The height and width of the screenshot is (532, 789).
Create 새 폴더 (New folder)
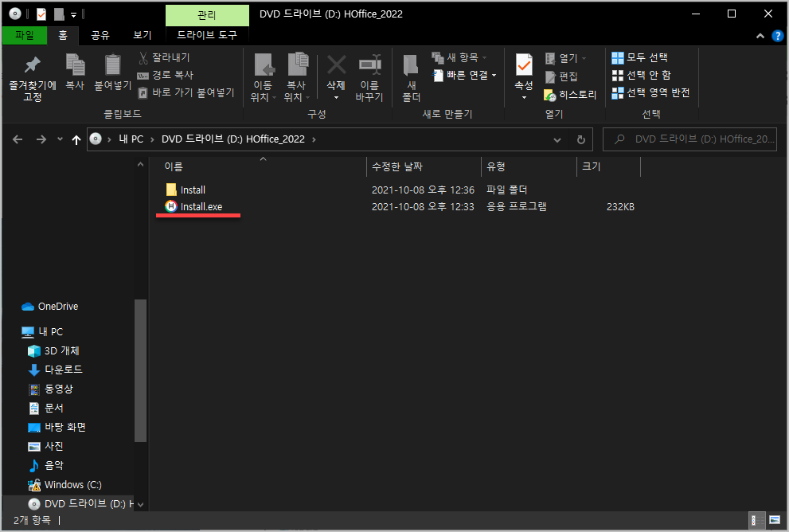click(411, 78)
